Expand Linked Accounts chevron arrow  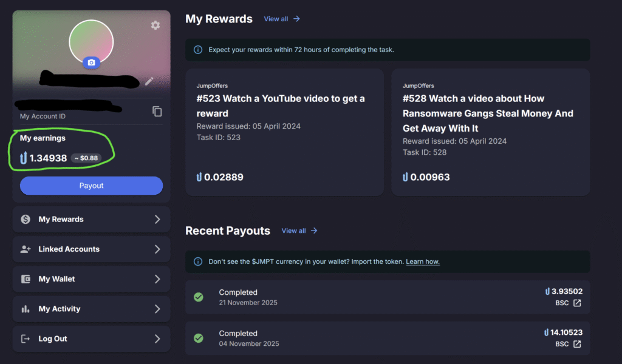[x=157, y=249]
